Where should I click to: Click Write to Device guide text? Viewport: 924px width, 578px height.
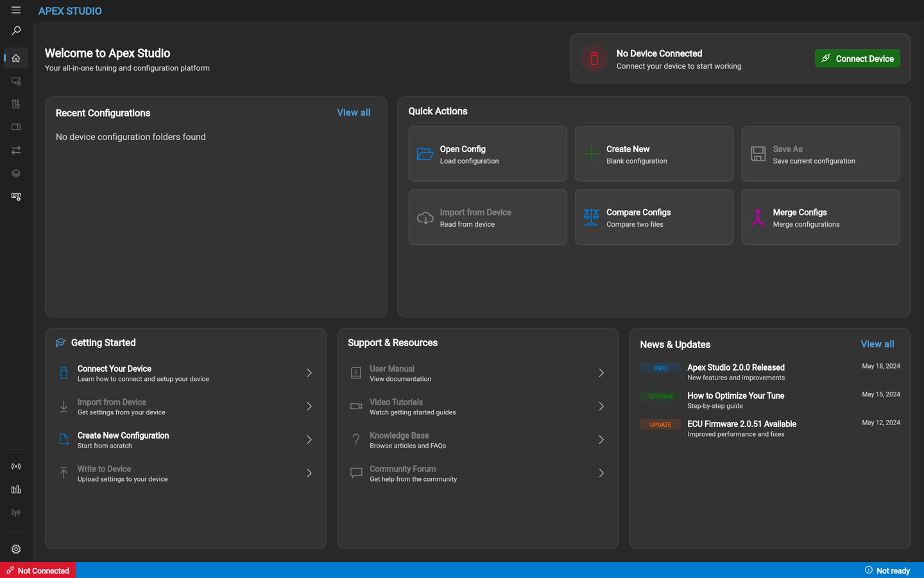point(104,469)
